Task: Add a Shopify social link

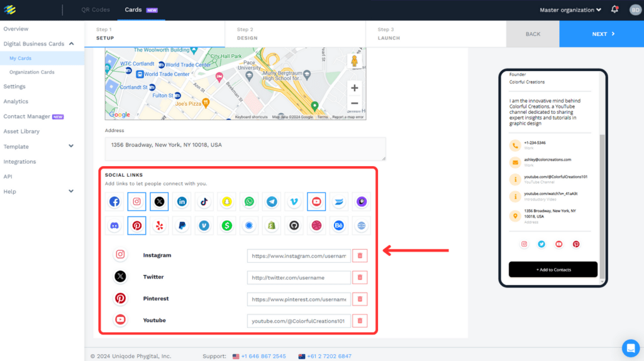Action: coord(272,226)
